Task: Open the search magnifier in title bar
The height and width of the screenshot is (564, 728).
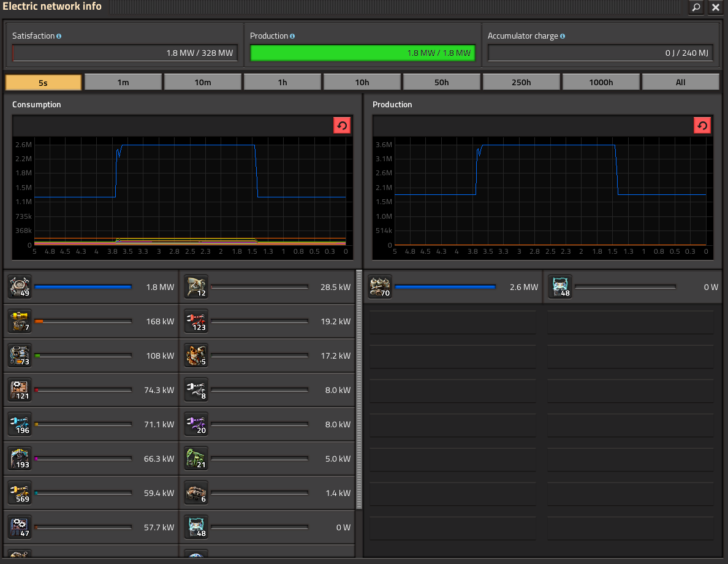Action: coord(696,7)
